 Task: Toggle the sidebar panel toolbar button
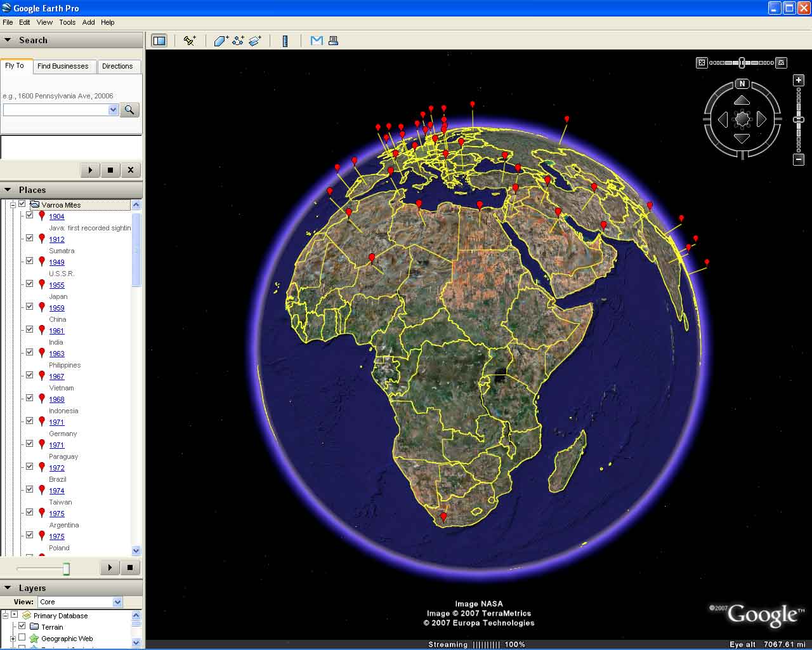[159, 41]
